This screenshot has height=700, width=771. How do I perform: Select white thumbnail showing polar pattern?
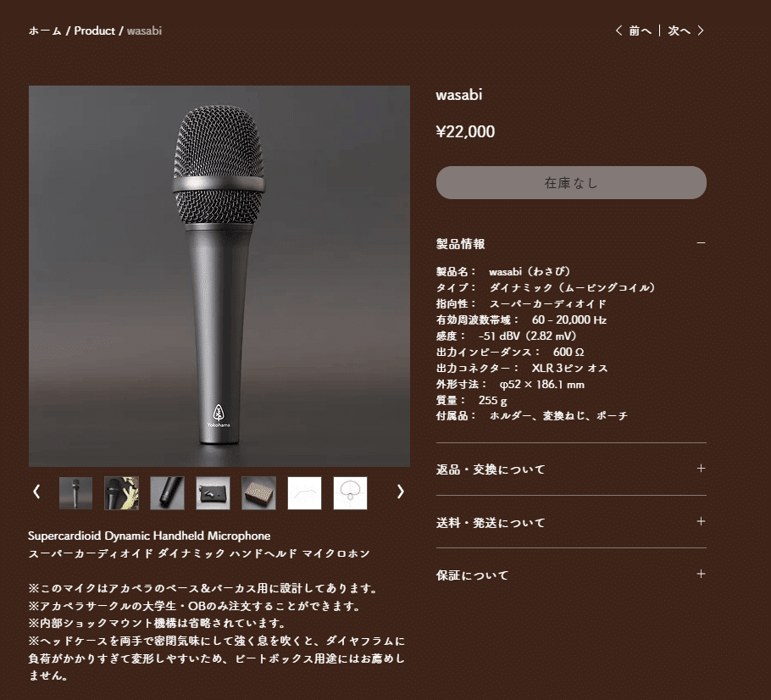350,493
